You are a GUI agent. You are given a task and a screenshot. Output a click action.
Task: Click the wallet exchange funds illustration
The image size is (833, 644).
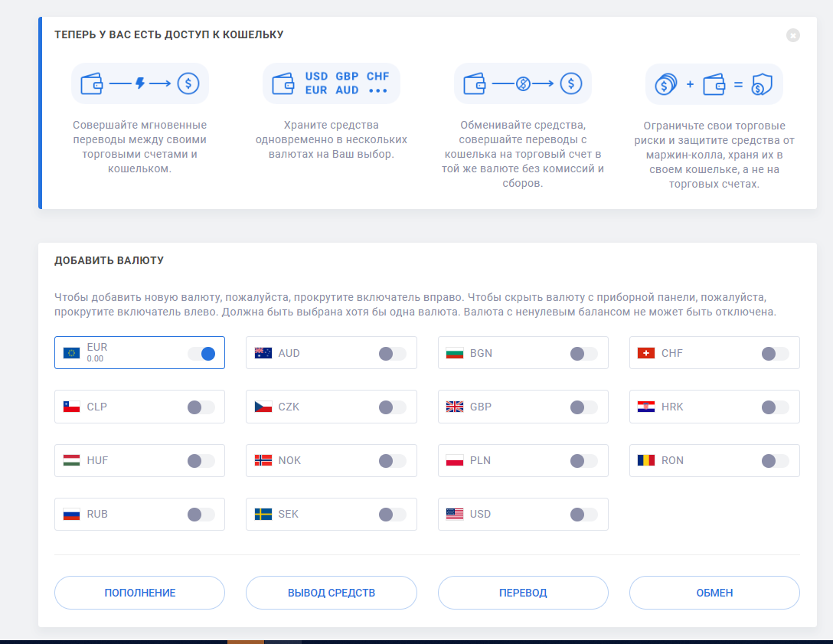pyautogui.click(x=523, y=83)
